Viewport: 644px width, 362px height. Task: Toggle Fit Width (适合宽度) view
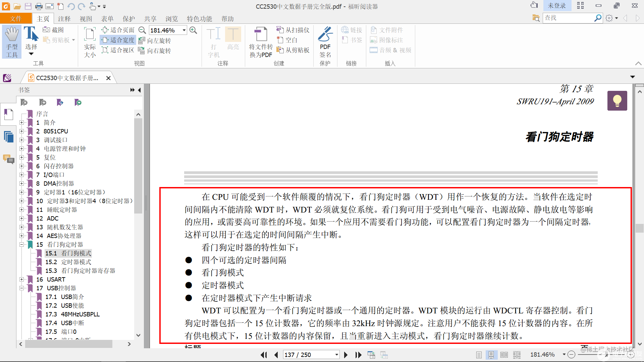click(118, 40)
